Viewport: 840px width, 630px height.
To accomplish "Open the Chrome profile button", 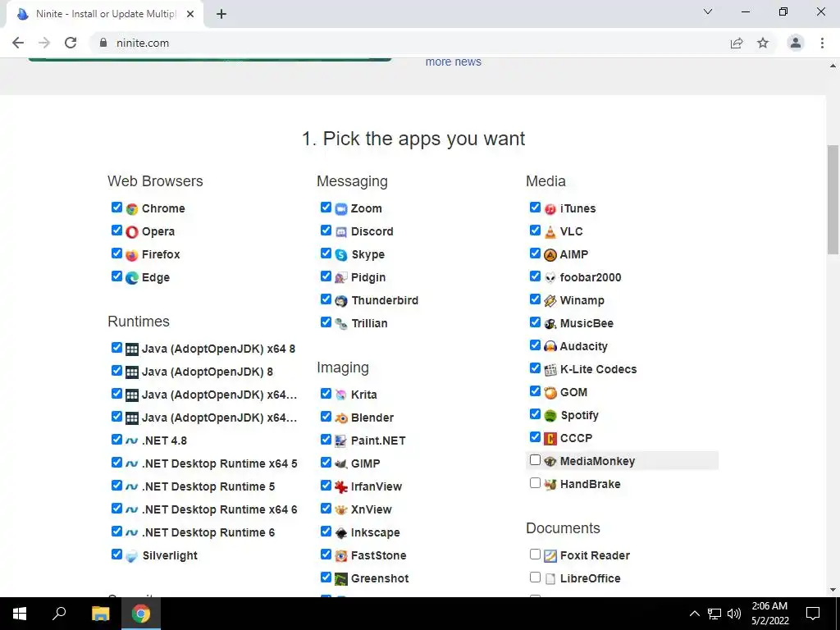I will coord(796,43).
